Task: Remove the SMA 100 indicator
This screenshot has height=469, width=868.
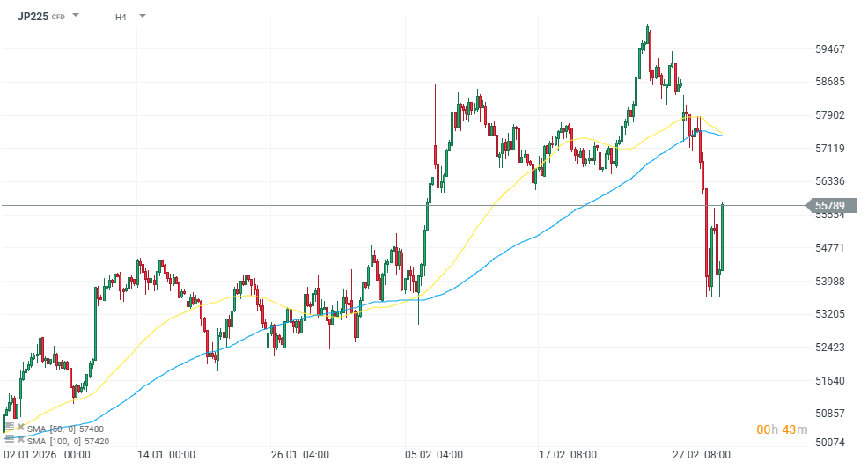Action: [x=20, y=438]
